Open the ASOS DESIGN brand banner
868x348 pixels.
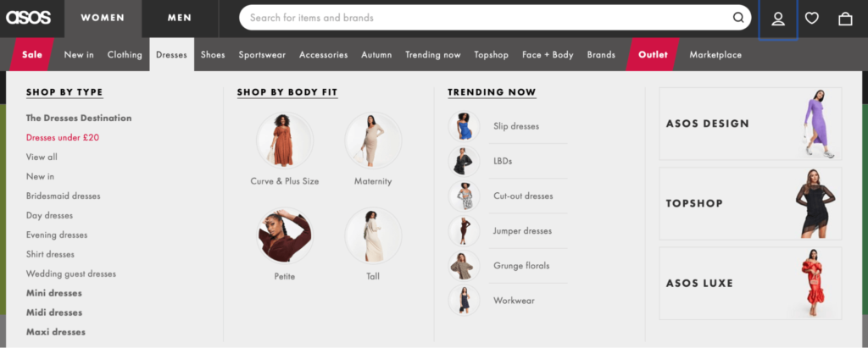[x=750, y=124]
